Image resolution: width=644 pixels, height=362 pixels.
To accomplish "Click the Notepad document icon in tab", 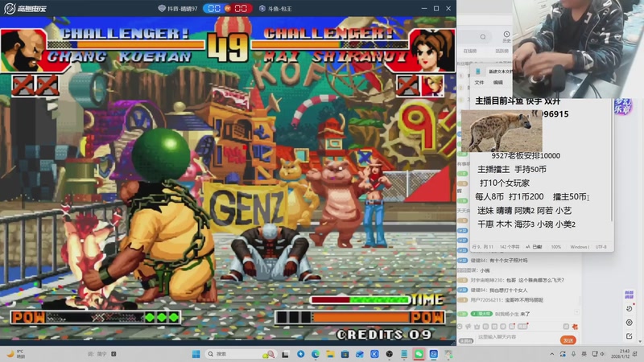I will pos(478,72).
